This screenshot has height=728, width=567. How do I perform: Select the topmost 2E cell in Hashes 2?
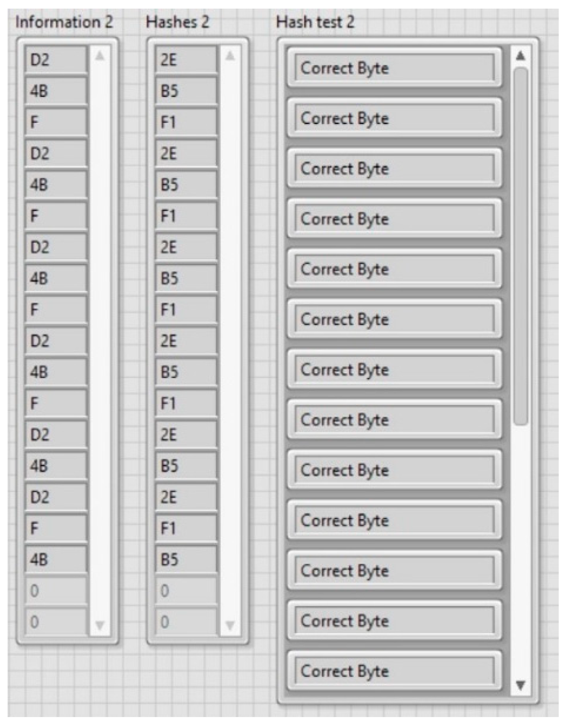[x=186, y=59]
